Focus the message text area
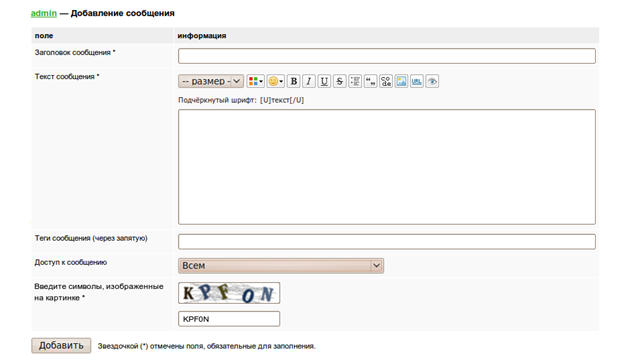The image size is (640, 360). pos(387,167)
